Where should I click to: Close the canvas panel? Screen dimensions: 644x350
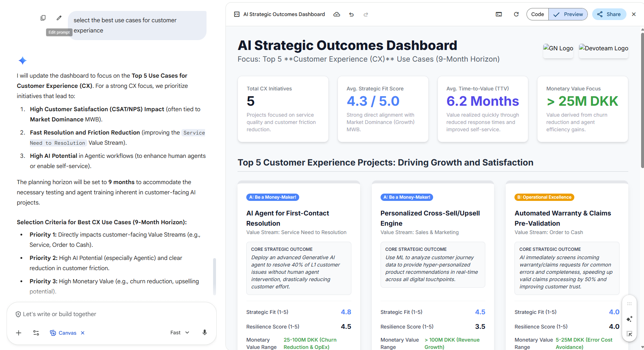pos(634,14)
